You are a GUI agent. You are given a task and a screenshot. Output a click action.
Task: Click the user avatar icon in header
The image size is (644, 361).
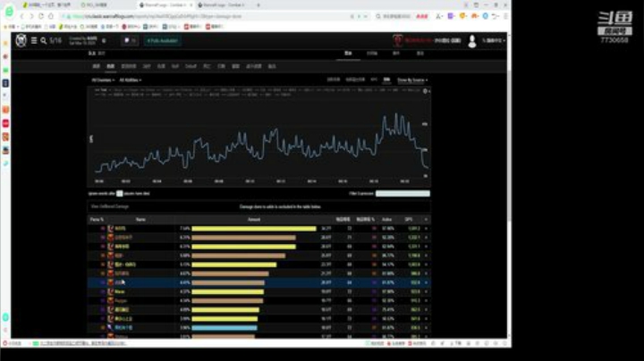472,41
